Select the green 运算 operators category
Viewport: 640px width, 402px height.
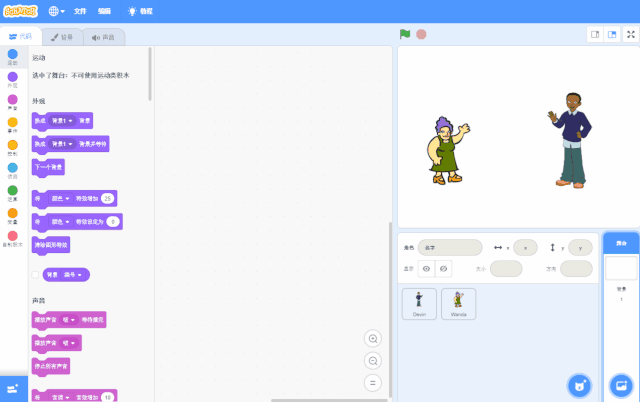point(13,193)
